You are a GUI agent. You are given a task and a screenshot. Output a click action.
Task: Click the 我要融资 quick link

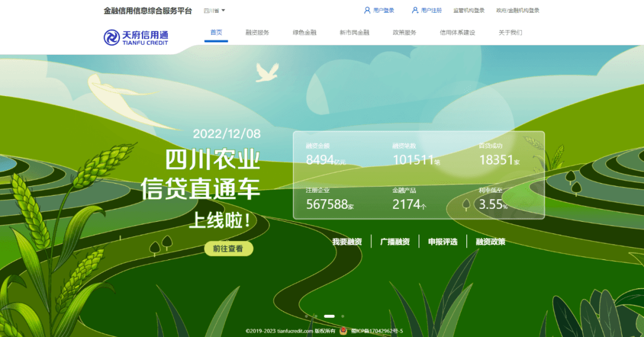pos(347,242)
